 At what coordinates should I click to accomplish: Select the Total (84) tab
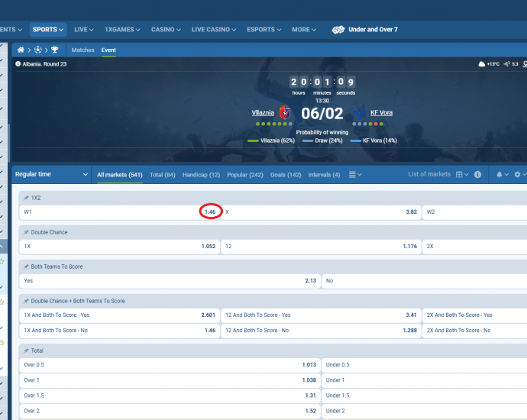[163, 175]
